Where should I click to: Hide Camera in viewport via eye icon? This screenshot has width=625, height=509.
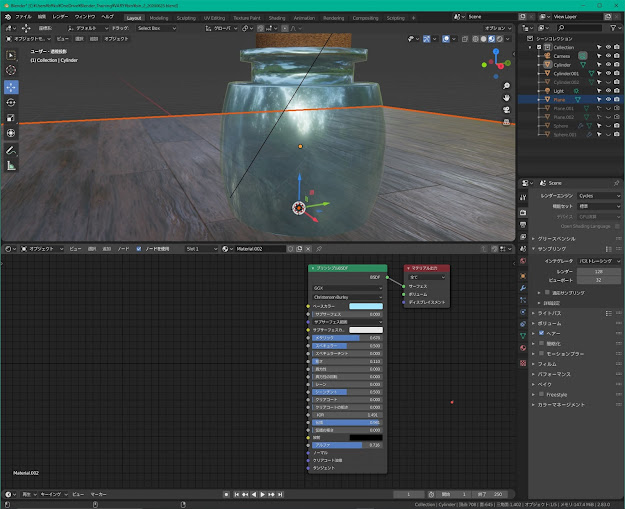(x=608, y=56)
